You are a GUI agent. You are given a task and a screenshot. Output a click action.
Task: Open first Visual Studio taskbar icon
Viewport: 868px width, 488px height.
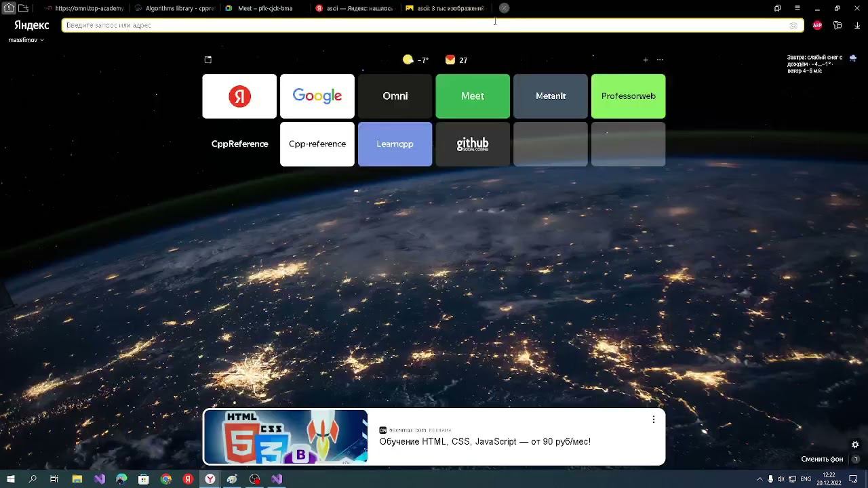100,479
